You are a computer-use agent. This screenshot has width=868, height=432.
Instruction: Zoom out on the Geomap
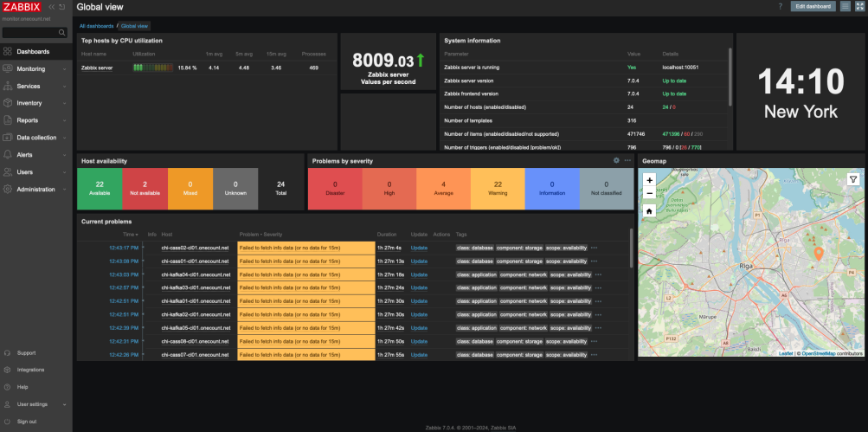click(649, 193)
